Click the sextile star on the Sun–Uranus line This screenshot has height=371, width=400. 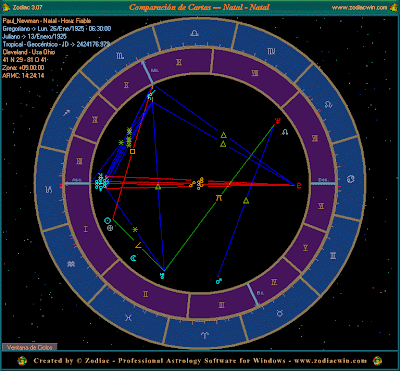[135, 229]
